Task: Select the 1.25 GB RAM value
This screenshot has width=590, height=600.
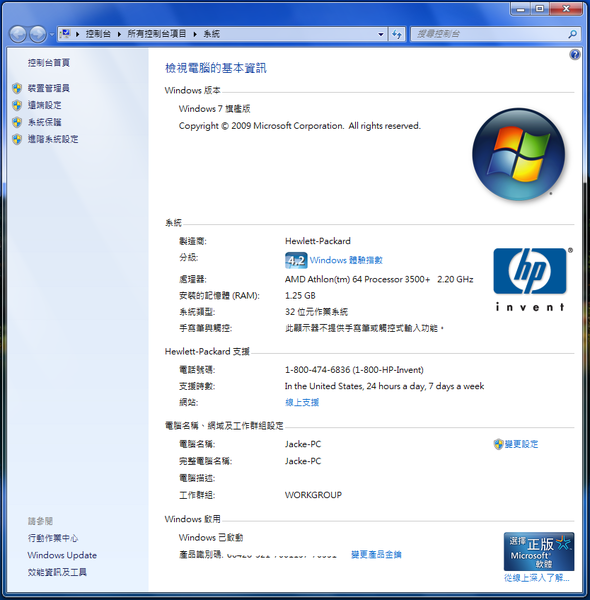Action: point(300,296)
